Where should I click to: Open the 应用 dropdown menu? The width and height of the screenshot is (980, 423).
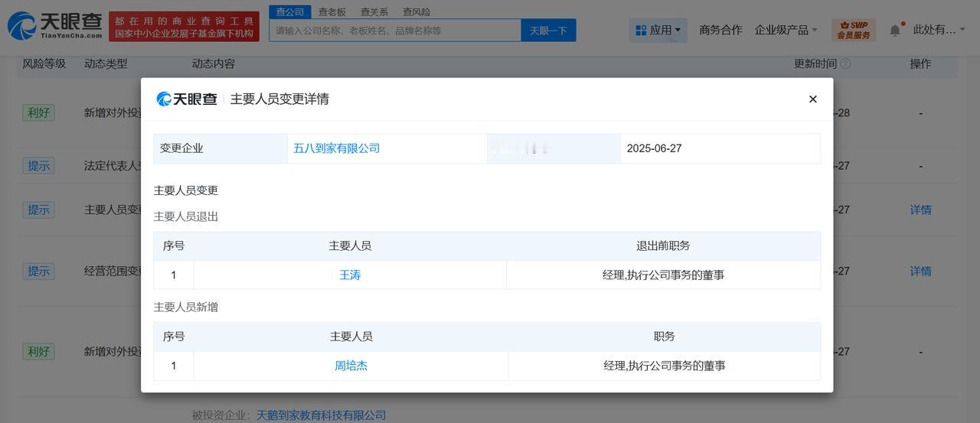pyautogui.click(x=658, y=30)
